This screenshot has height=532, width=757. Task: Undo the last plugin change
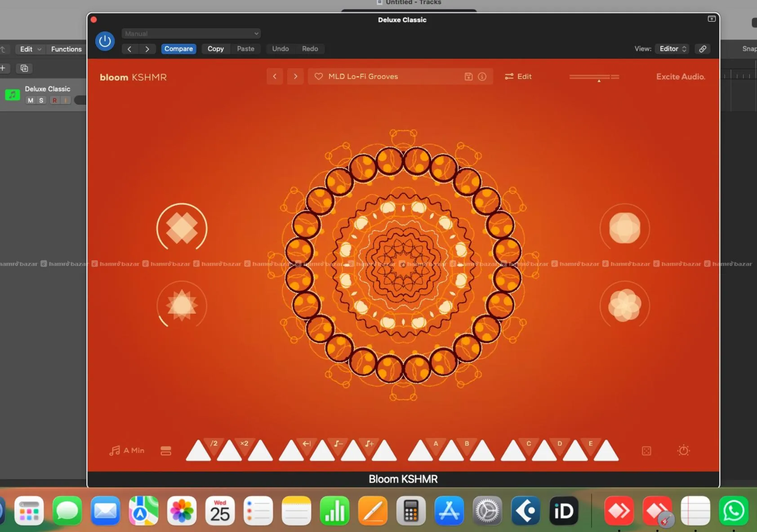(x=281, y=49)
